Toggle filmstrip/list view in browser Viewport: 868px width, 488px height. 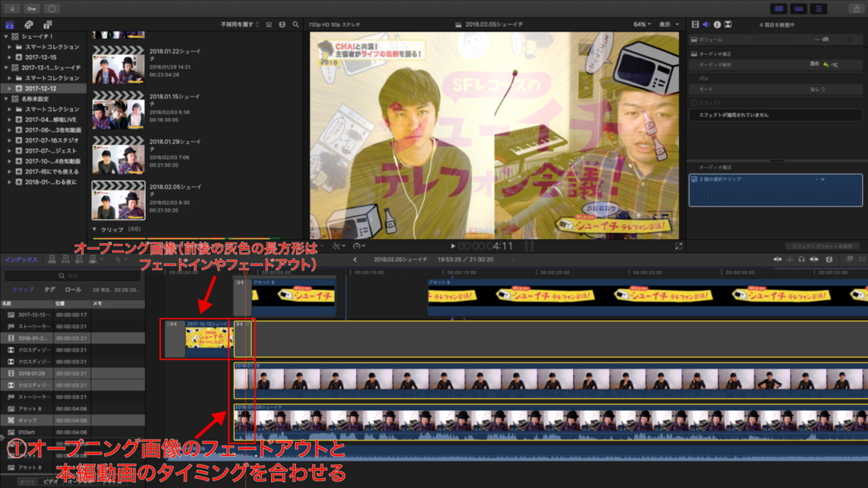(x=269, y=25)
